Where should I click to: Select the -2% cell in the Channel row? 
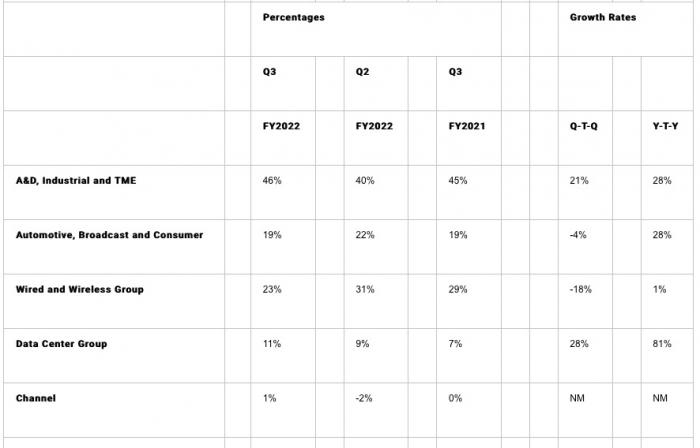363,398
